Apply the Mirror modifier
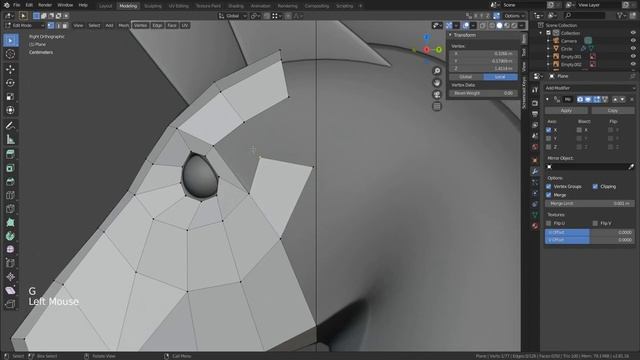The height and width of the screenshot is (360, 640). pyautogui.click(x=566, y=111)
